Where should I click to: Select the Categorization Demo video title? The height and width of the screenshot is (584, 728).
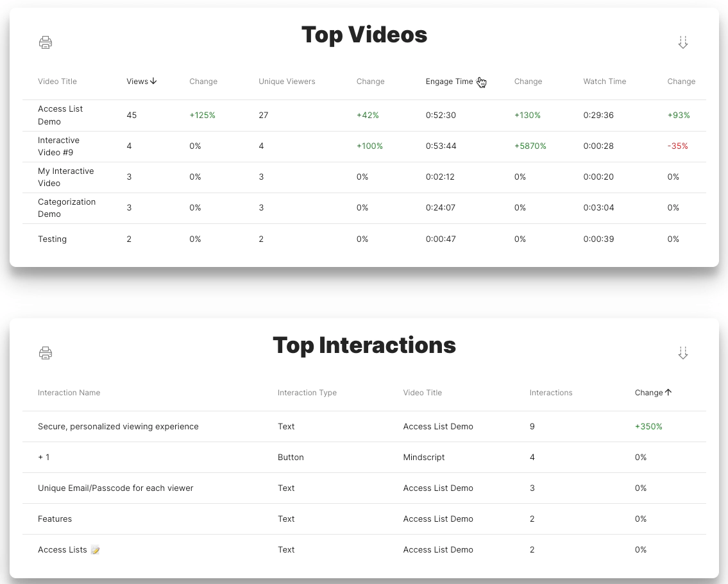coord(66,208)
